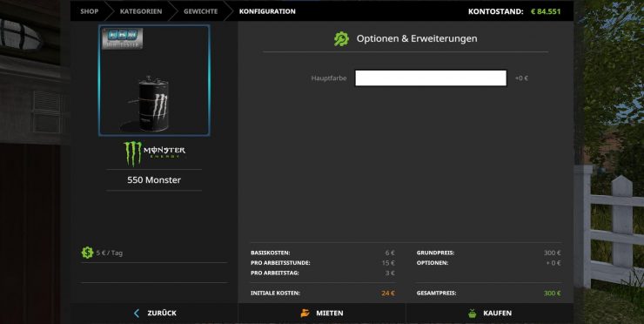Select the KONFIGURATION breadcrumb tab
Viewport: 644px width, 324px height.
(267, 11)
